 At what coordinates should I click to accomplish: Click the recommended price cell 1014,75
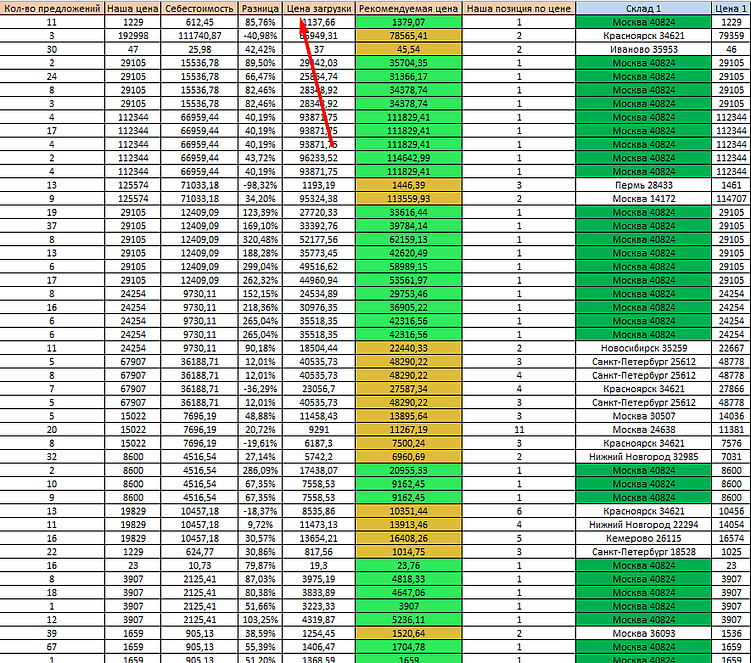[x=409, y=552]
